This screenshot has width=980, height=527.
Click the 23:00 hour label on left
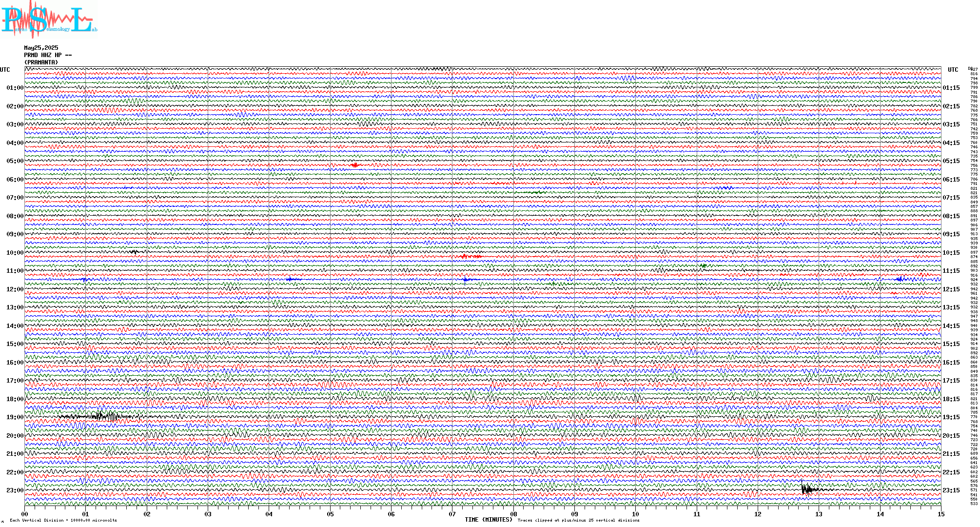15,490
